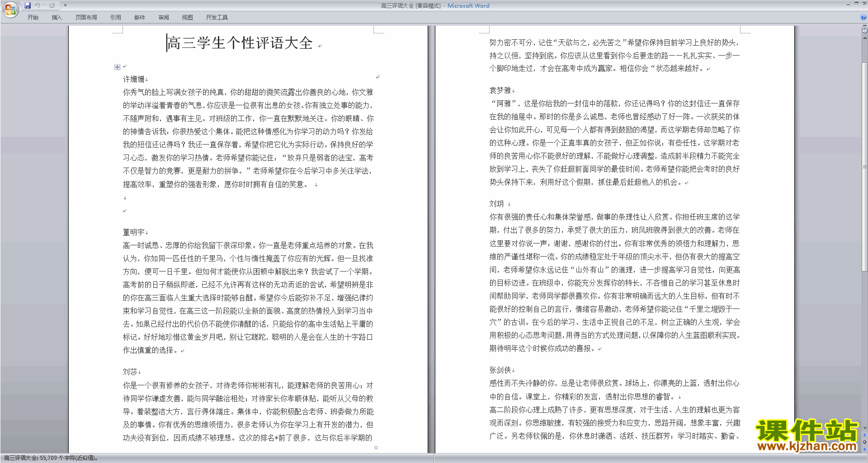Click the table resize handle at page bottom

pyautogui.click(x=376, y=448)
